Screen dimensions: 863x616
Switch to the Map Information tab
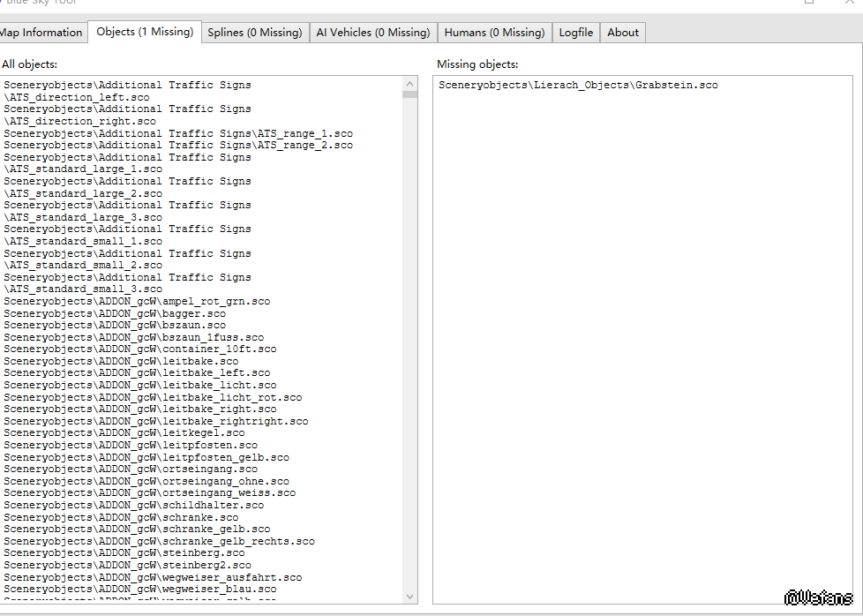pyautogui.click(x=41, y=33)
